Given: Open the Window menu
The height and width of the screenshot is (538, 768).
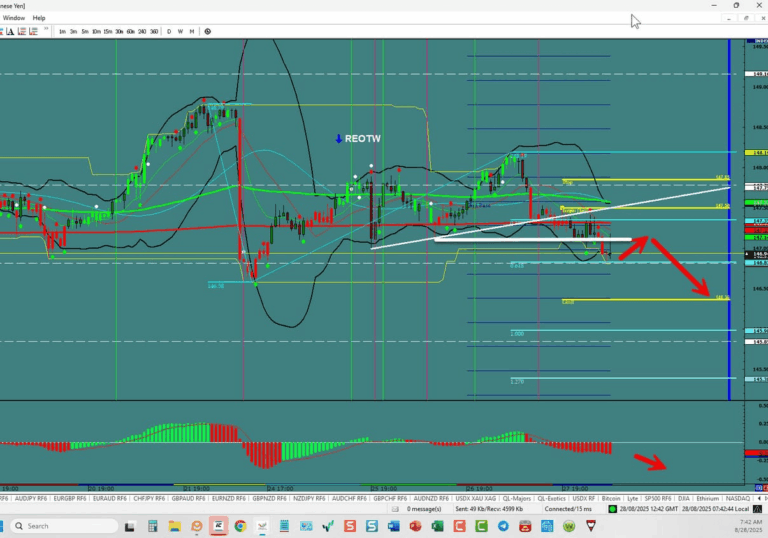Looking at the screenshot, I should (x=14, y=18).
